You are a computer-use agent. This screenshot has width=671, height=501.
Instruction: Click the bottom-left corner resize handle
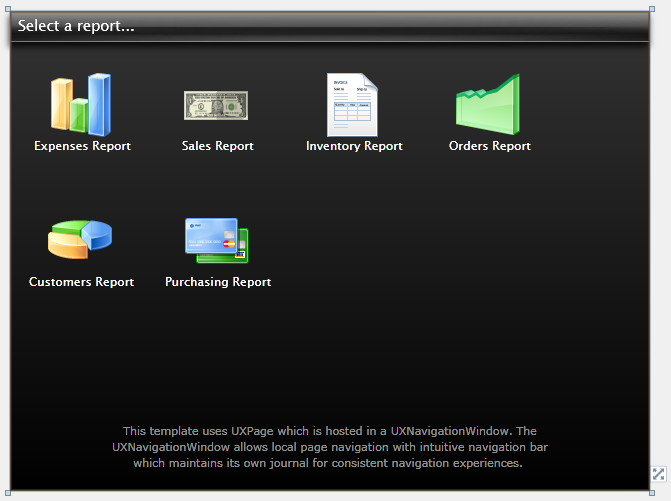tap(10, 490)
